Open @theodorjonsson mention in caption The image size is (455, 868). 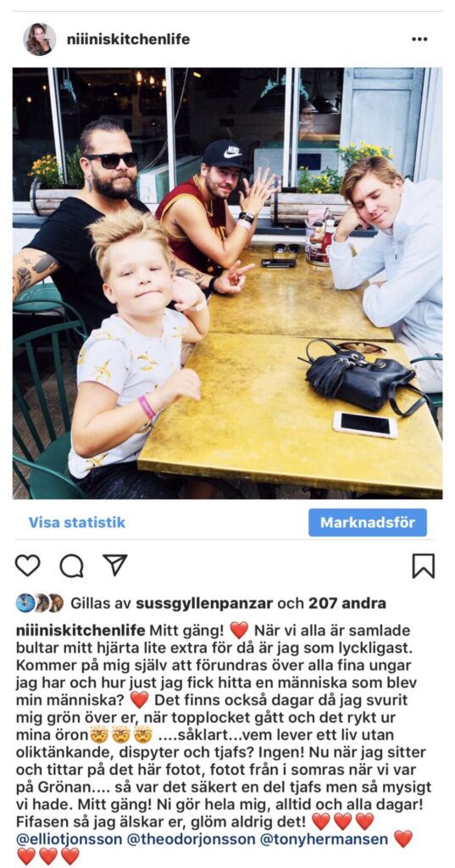click(x=192, y=839)
